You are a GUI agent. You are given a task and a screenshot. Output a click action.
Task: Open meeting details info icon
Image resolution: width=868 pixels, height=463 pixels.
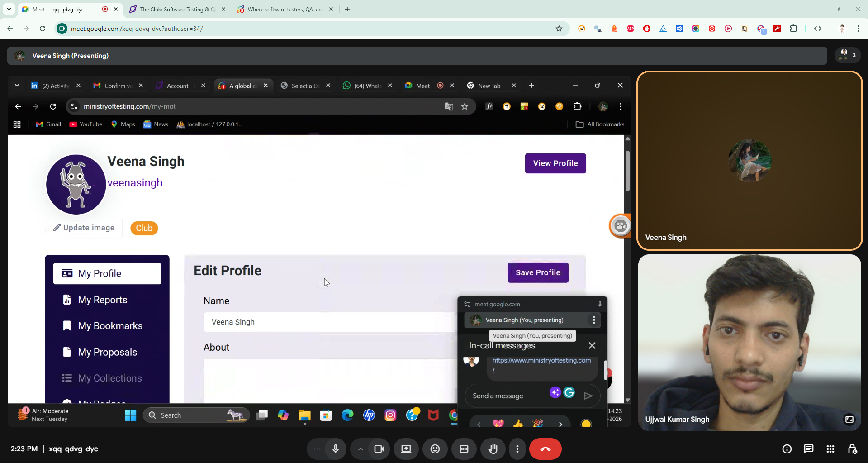coord(787,449)
